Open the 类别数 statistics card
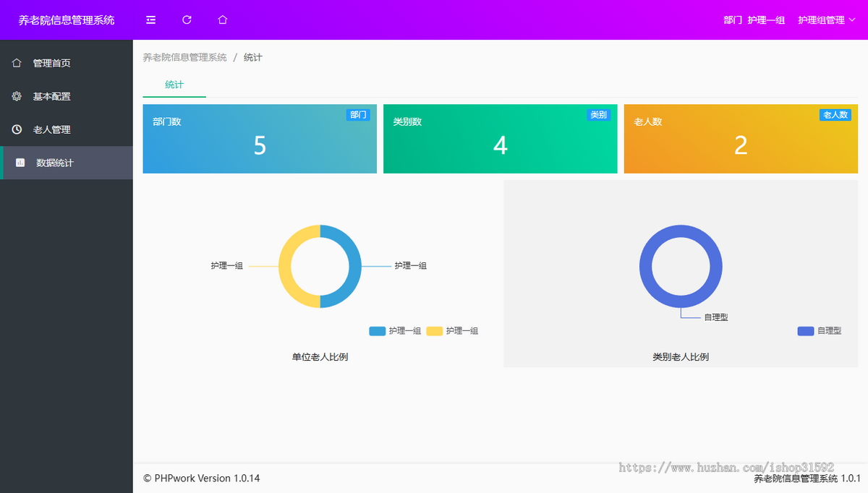Image resolution: width=868 pixels, height=493 pixels. (x=500, y=139)
